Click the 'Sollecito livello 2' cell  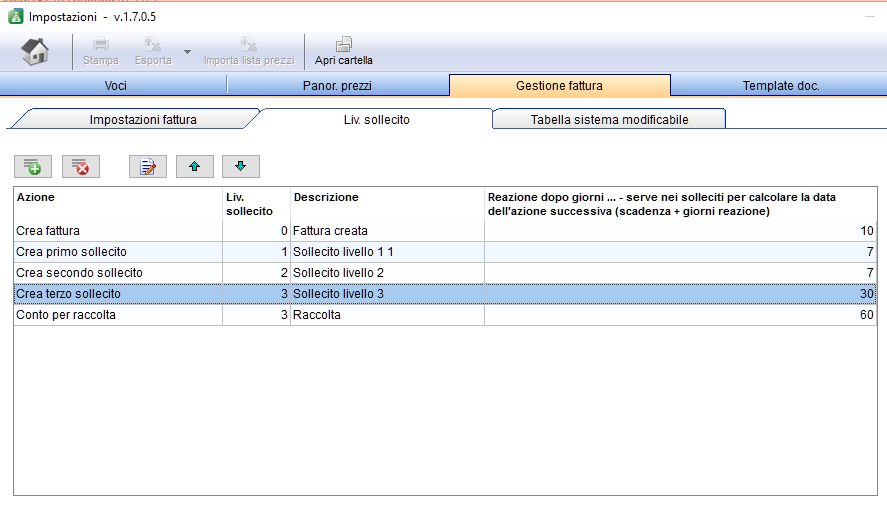click(x=387, y=273)
